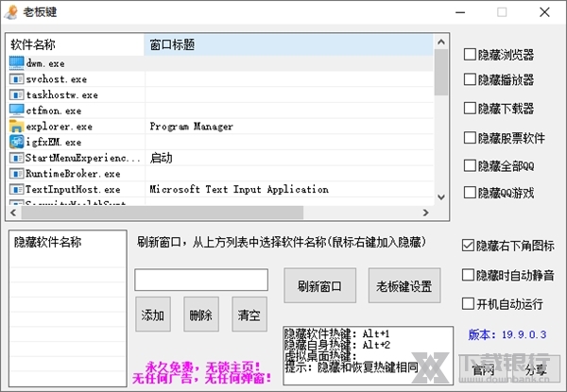Select the ctfmon.exe row icon
567x392 pixels.
16,111
